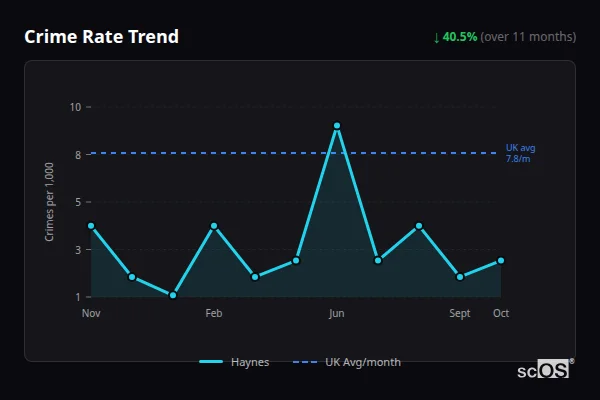Click the green downward arrow icon
Image resolution: width=600 pixels, height=400 pixels.
[x=436, y=38]
